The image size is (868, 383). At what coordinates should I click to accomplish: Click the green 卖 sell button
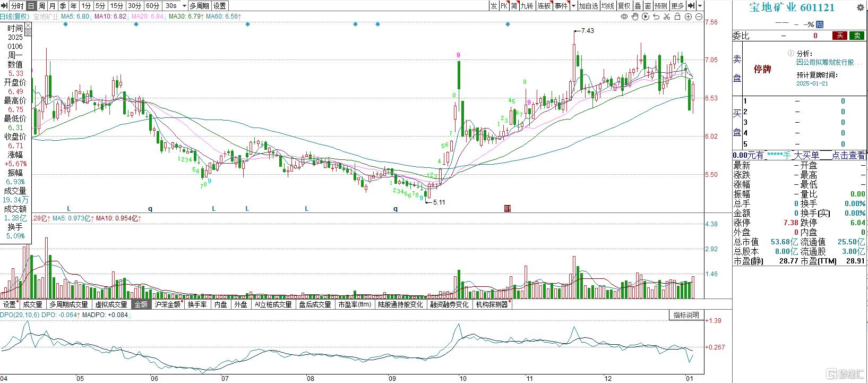click(x=856, y=36)
